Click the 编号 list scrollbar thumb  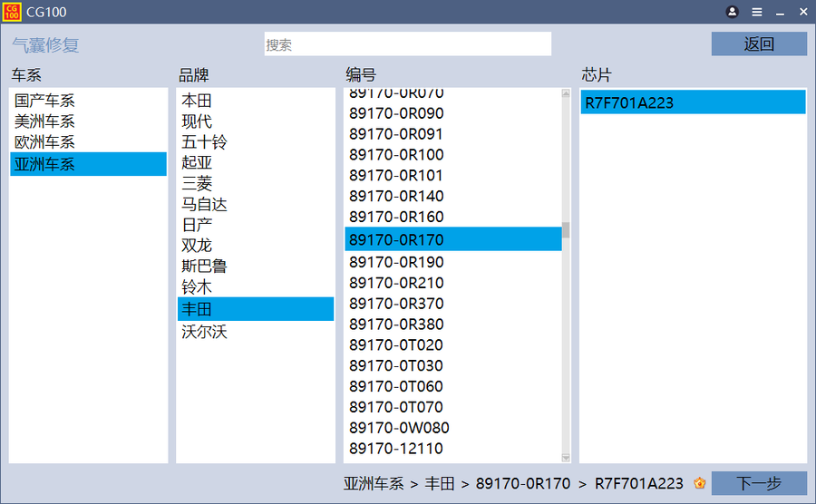click(566, 230)
